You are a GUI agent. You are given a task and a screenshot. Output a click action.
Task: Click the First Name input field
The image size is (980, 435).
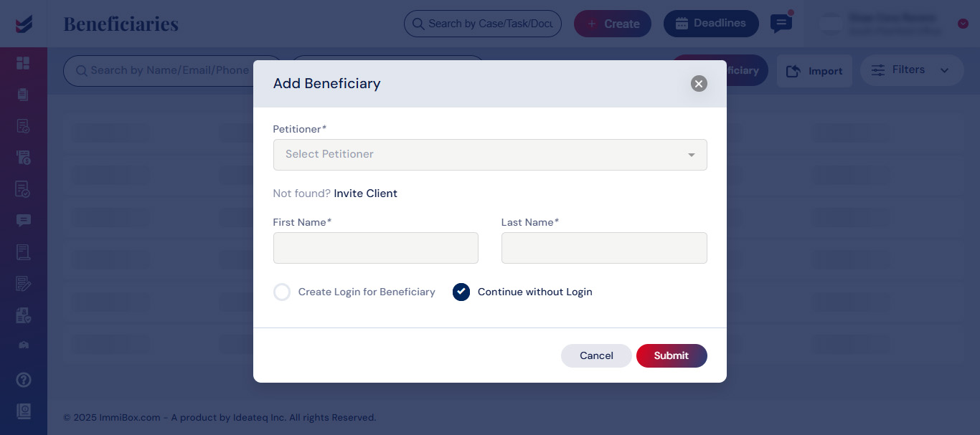[376, 248]
